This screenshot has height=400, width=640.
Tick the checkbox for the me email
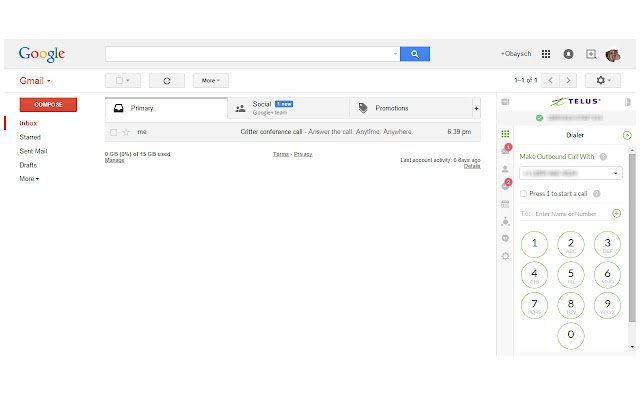pos(113,132)
